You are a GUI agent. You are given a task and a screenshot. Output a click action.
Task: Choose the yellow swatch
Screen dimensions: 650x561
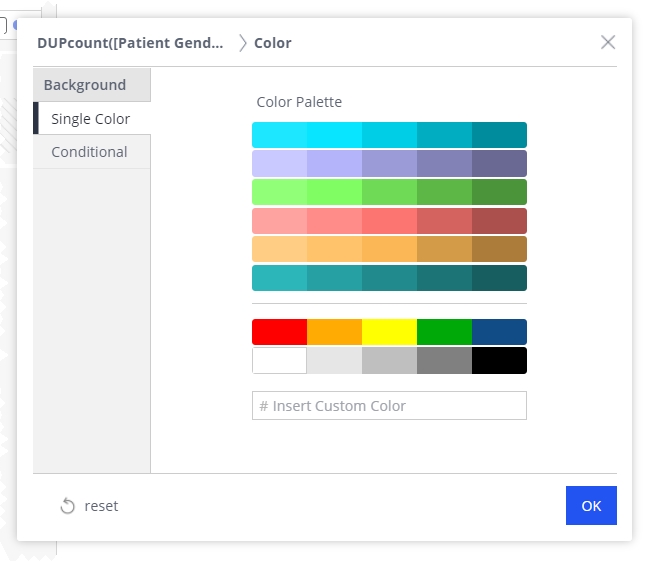[389, 332]
